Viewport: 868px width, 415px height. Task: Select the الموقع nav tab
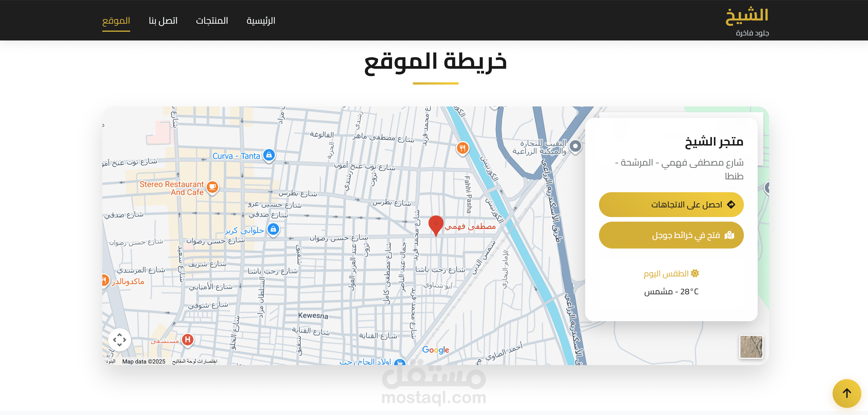click(x=116, y=21)
